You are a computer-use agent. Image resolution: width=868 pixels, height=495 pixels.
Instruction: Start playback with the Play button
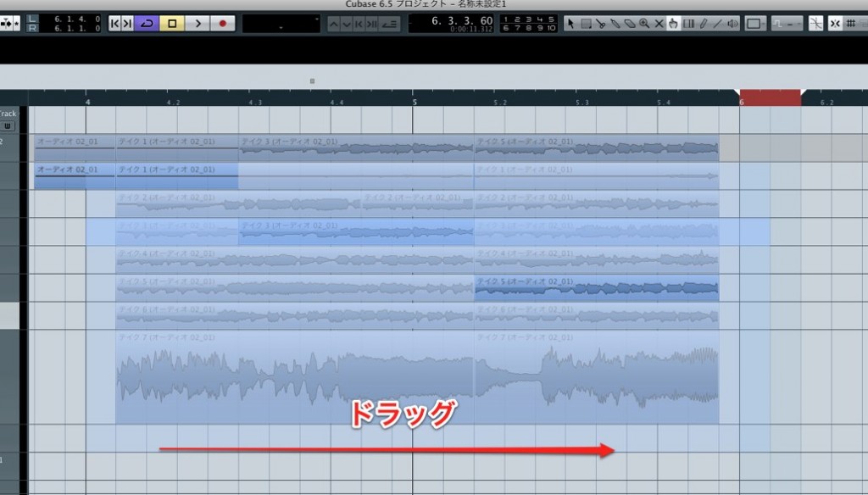pos(199,25)
